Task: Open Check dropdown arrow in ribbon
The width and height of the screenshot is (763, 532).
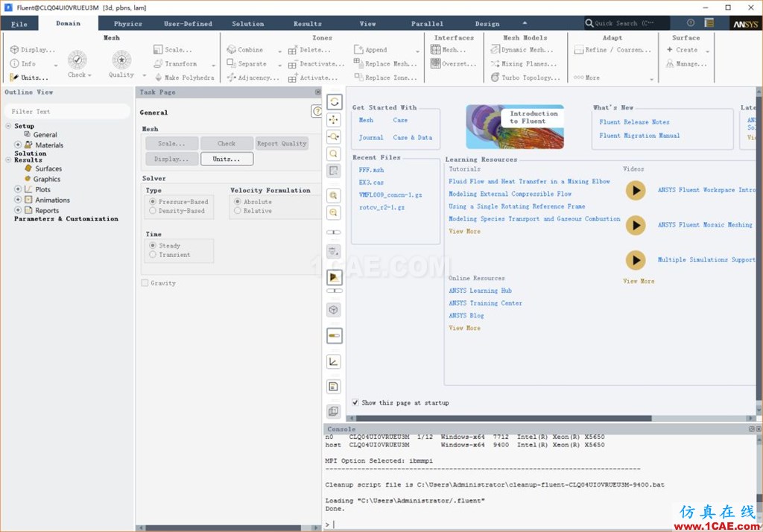Action: (x=89, y=75)
